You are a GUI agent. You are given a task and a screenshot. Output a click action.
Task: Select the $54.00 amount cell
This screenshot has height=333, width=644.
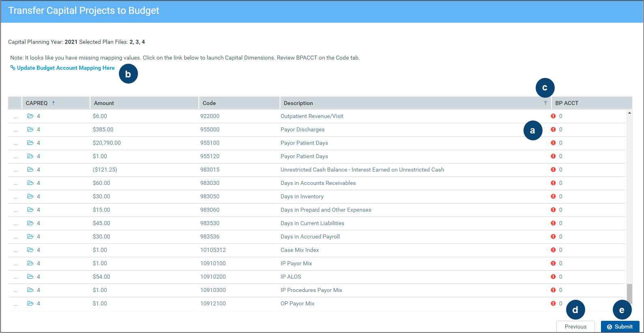(x=101, y=277)
